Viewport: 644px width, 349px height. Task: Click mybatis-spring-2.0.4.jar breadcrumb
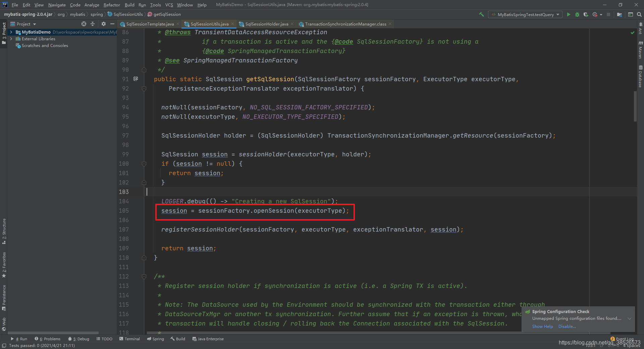pos(28,14)
